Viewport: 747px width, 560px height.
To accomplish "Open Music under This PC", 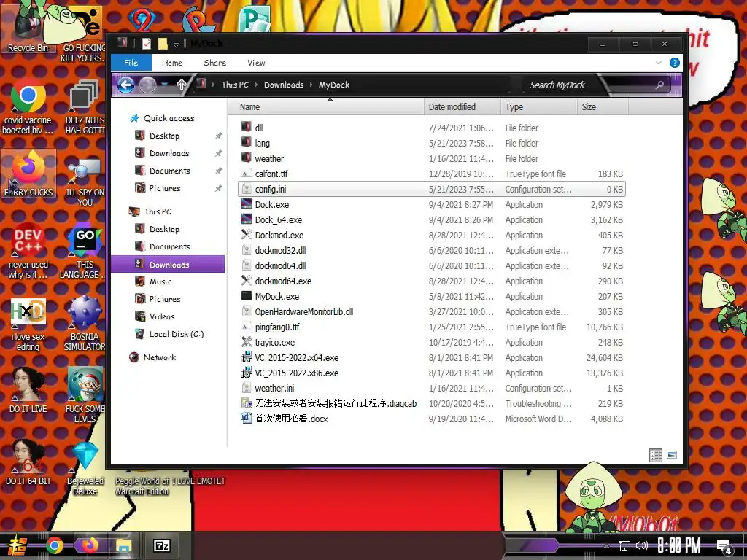I will coord(160,282).
